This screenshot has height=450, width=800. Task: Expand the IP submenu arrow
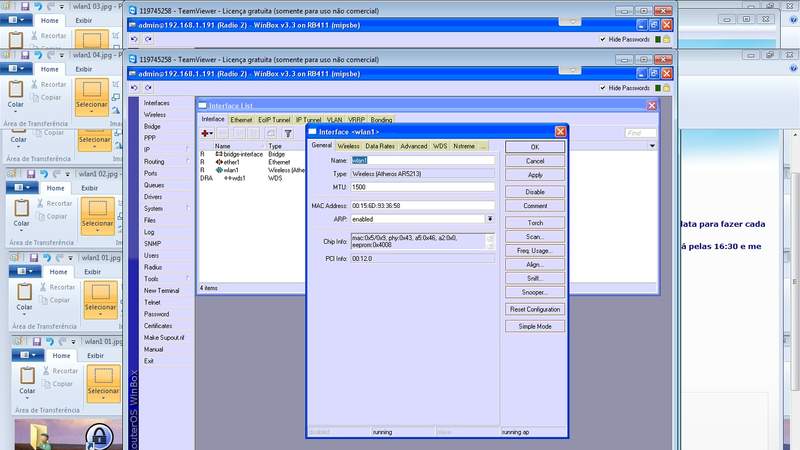pos(188,149)
